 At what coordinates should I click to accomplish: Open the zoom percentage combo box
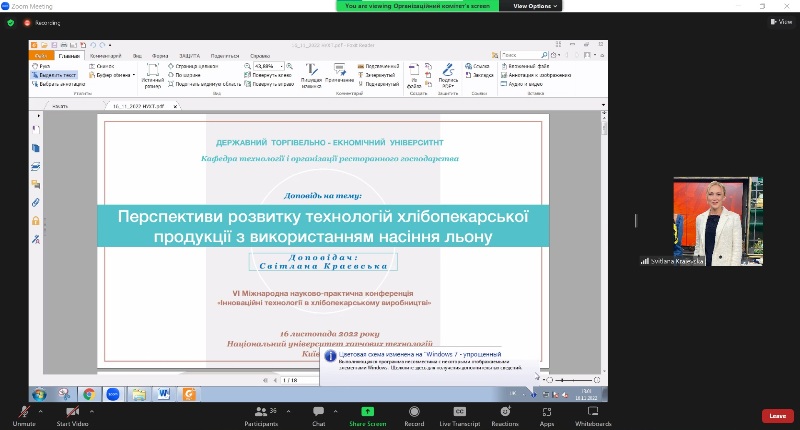[x=268, y=66]
